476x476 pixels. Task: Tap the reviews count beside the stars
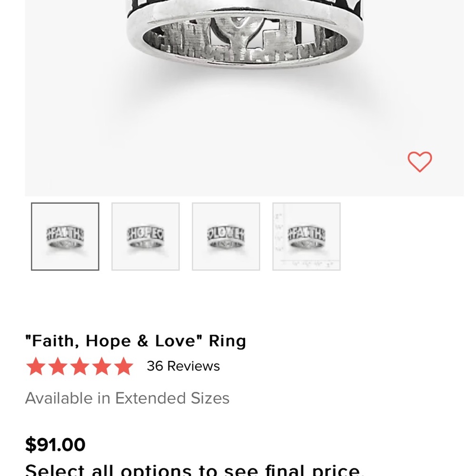pos(182,366)
